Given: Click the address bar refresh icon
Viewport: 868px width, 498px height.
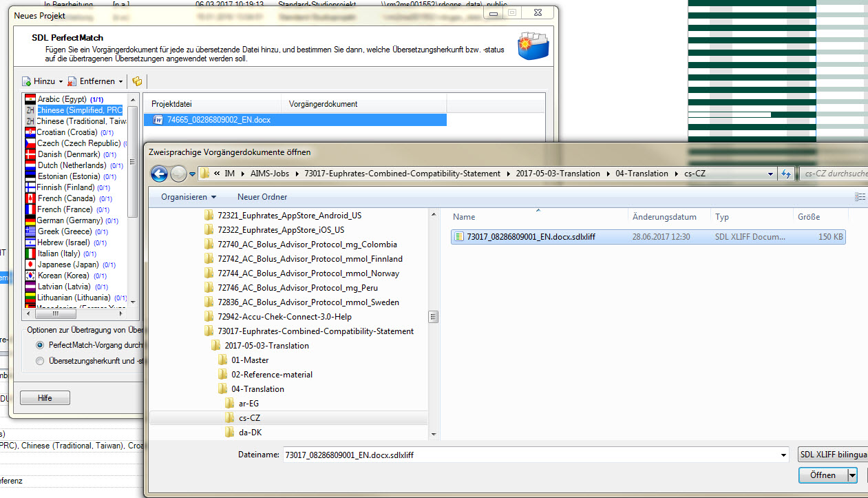Looking at the screenshot, I should click(787, 174).
